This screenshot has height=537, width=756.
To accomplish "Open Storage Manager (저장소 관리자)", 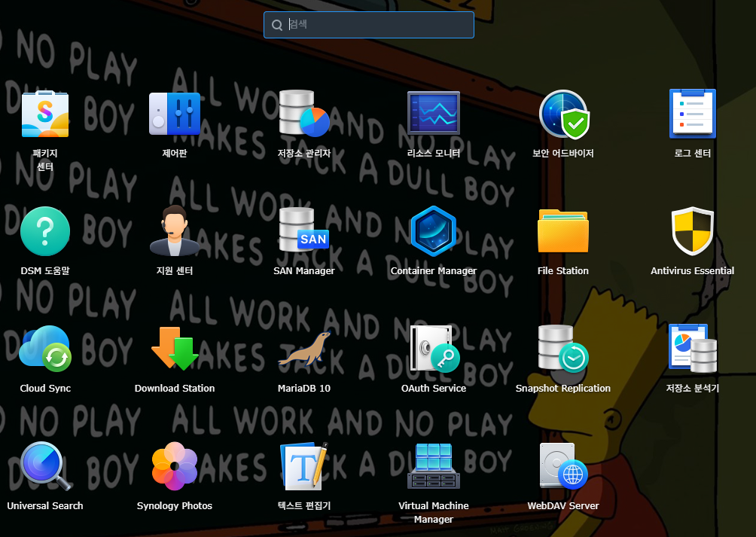I will point(304,114).
